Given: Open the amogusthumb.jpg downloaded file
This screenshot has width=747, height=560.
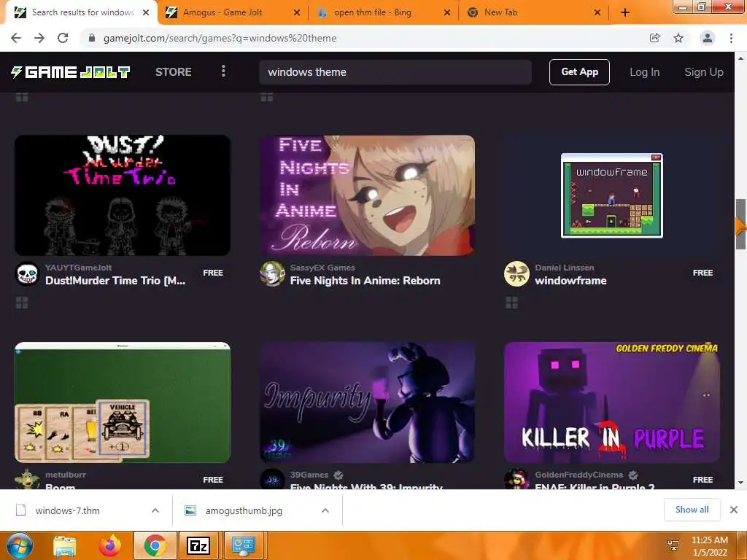Looking at the screenshot, I should pos(244,510).
